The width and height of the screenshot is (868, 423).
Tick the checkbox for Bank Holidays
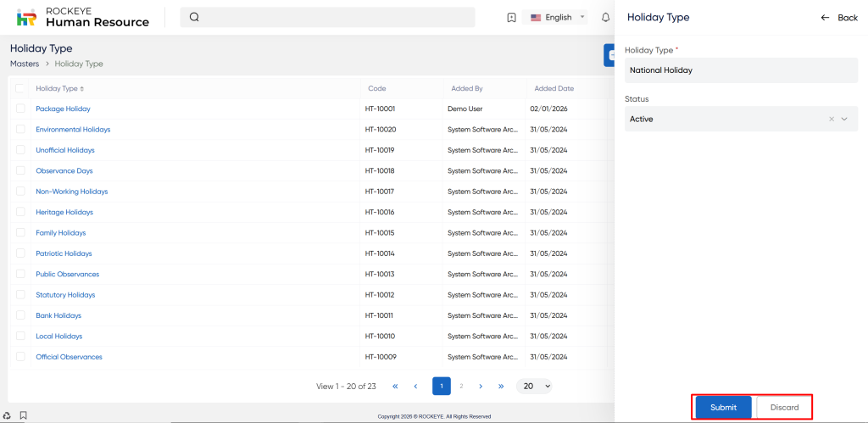coord(20,315)
